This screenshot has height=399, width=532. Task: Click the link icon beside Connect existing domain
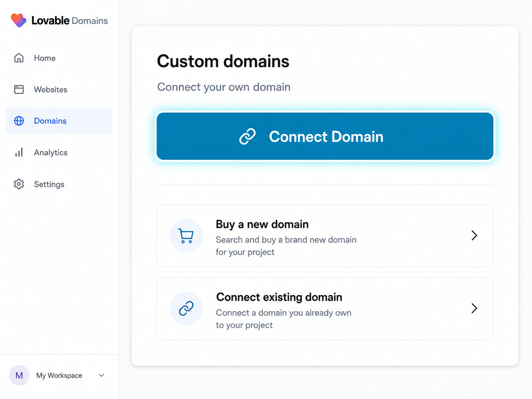[186, 309]
